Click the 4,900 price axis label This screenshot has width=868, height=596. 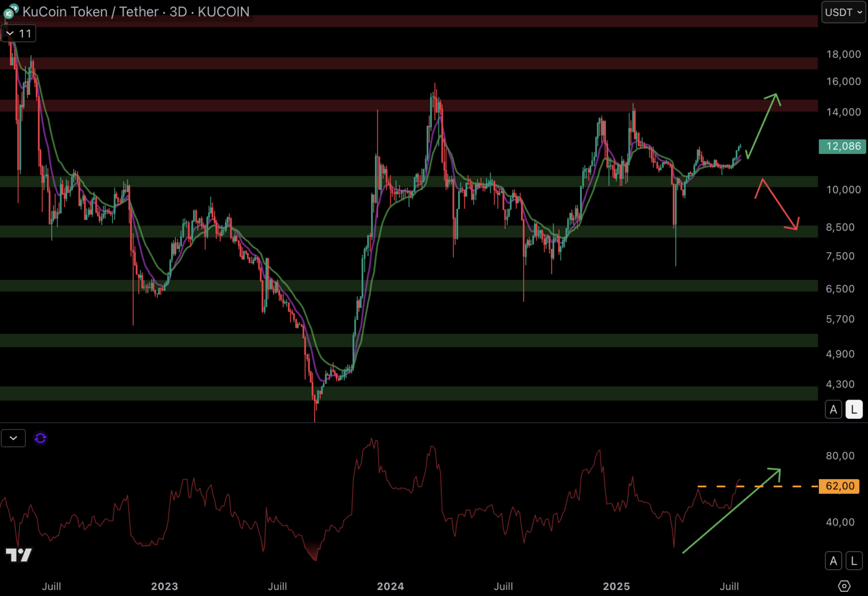[x=840, y=354]
